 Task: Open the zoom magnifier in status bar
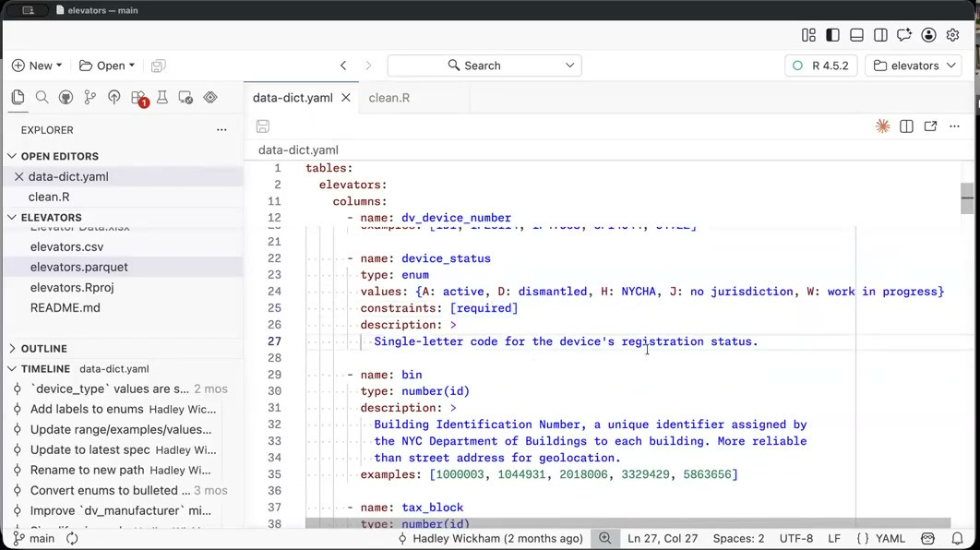coord(605,538)
